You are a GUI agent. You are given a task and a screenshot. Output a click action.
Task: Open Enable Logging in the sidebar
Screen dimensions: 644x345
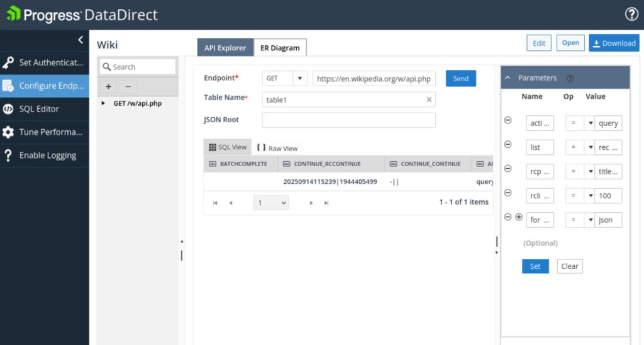click(x=45, y=156)
